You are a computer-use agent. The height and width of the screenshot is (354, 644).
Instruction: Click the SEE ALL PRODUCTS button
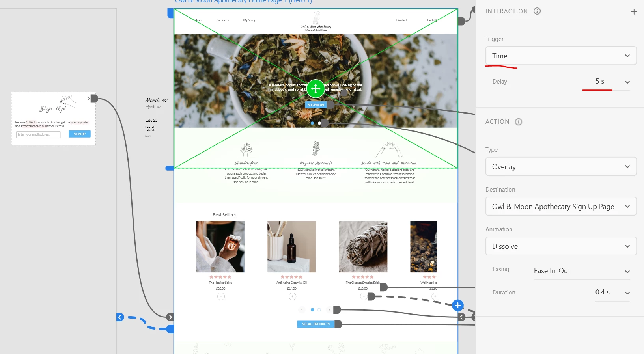point(315,324)
